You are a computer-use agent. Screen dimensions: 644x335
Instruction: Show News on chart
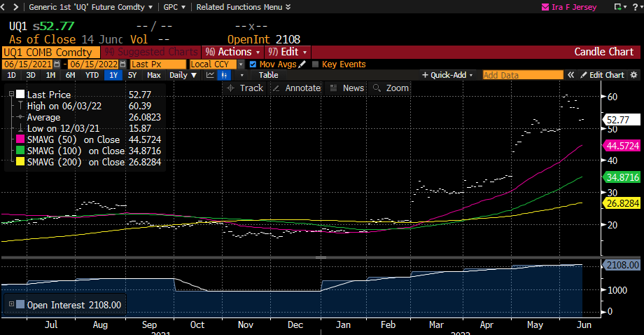pos(347,88)
